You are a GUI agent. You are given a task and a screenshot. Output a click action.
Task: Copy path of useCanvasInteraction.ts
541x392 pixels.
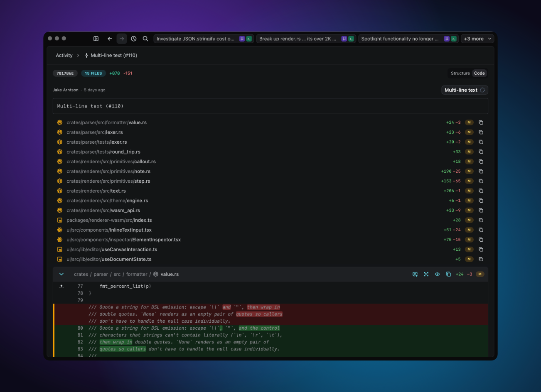(481, 249)
